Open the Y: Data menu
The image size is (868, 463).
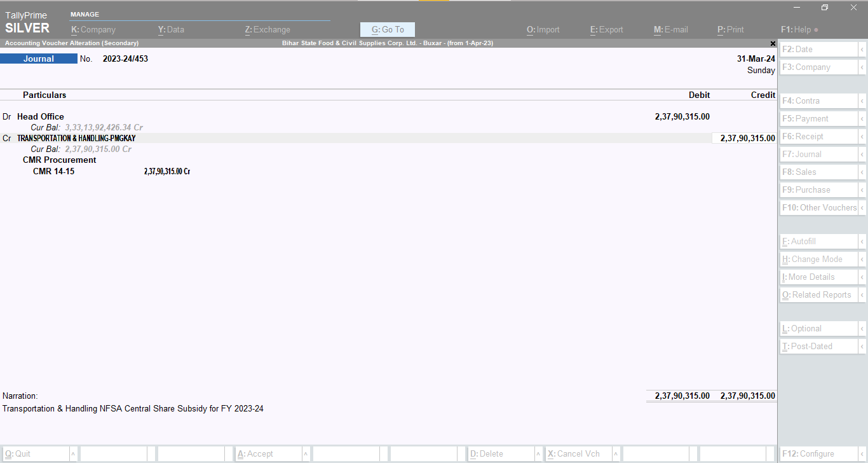(x=171, y=29)
